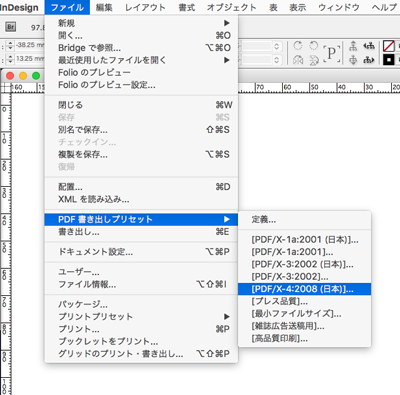The image size is (400, 395).
Task: Click the P transform preview indicator
Action: (x=331, y=53)
